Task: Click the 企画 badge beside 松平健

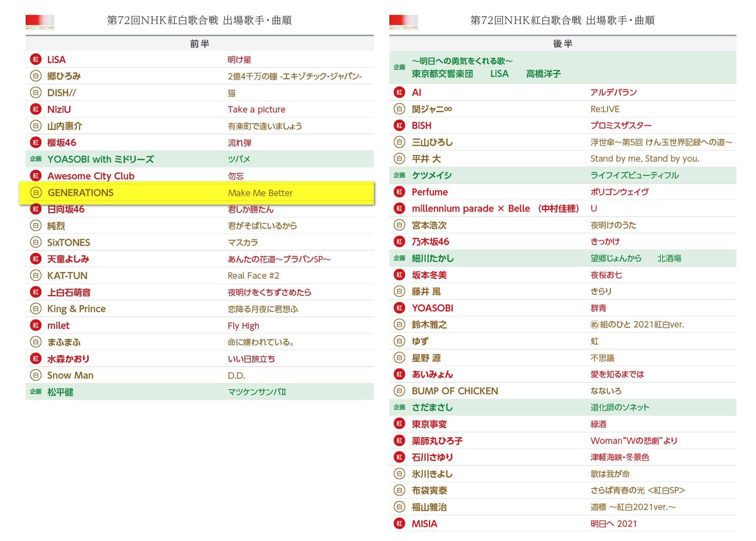Action: [36, 392]
